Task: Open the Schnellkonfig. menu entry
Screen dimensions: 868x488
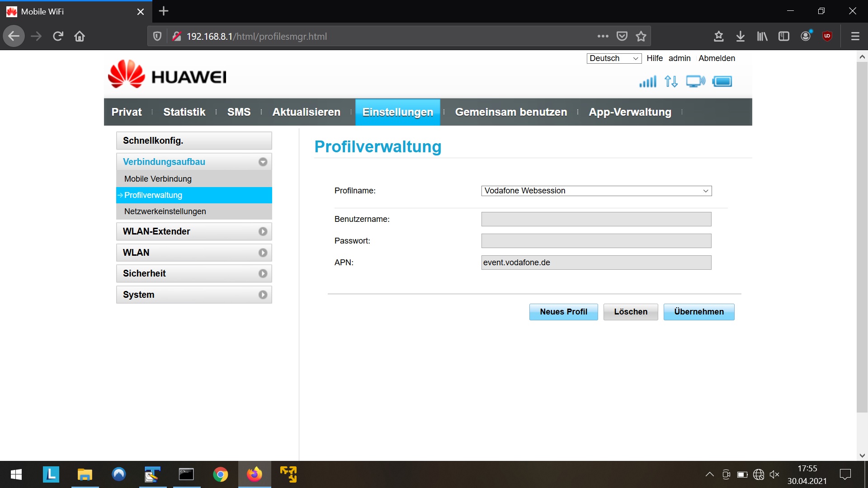Action: tap(194, 141)
